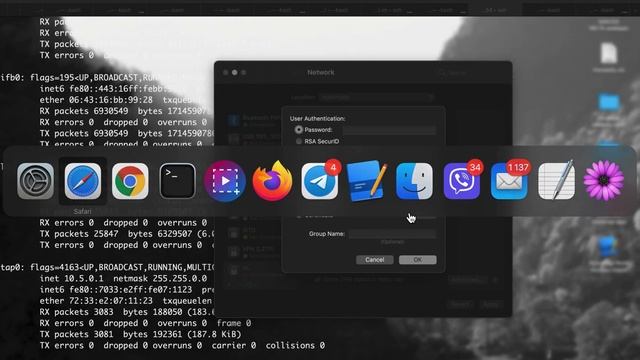
Task: Click the 'tap0: flags=4163' interface line
Action: tap(107, 267)
